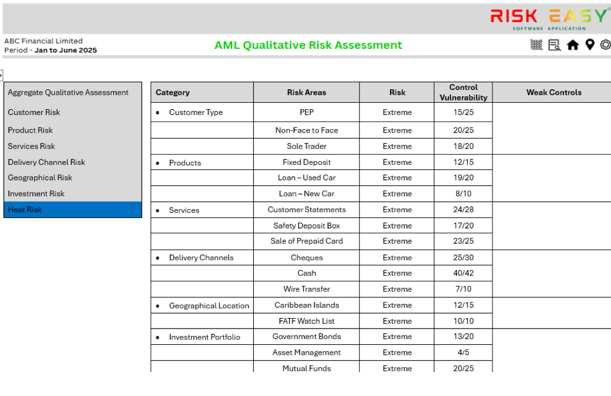Click the Sale of Prepaid Card cell
Viewport: 611px width, 396px height.
306,241
